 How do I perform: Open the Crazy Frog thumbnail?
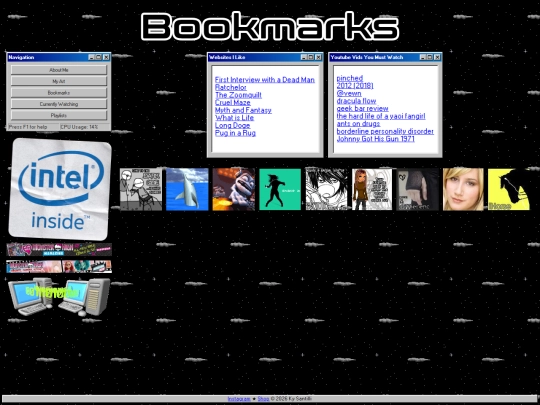233,189
